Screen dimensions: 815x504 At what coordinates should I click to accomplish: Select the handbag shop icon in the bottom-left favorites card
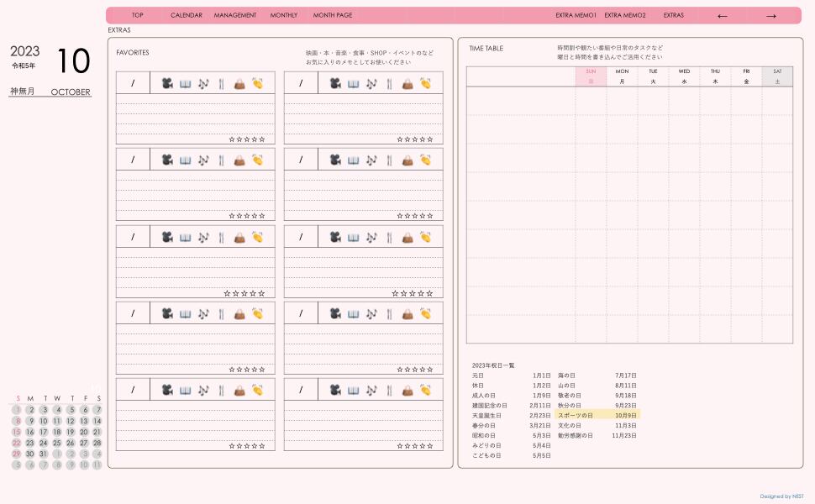(239, 390)
